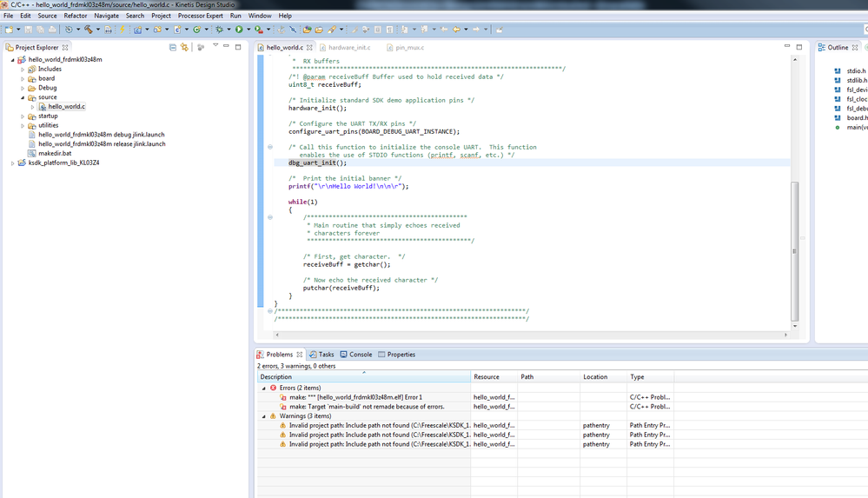Collapse the Errors group in Problems view
This screenshot has width=868, height=498.
(264, 388)
